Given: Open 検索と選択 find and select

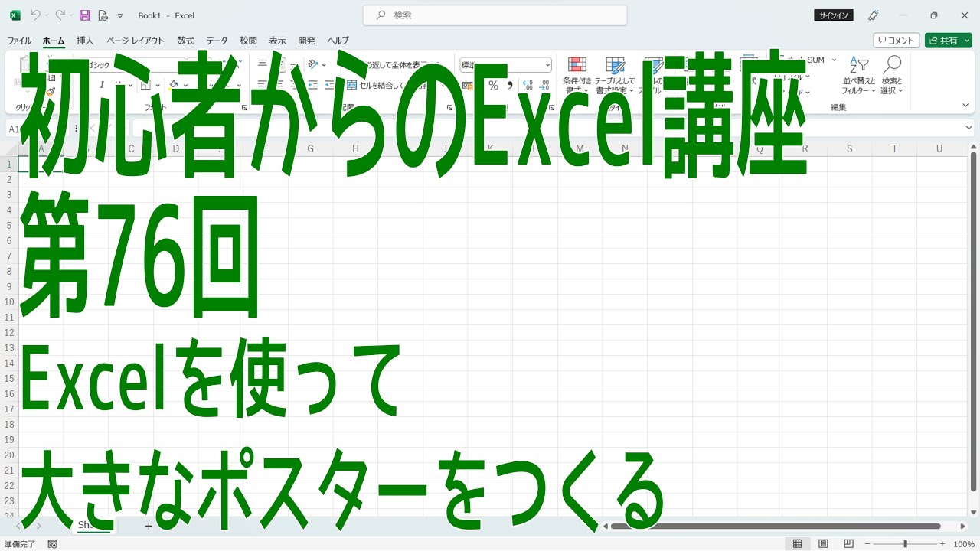Looking at the screenshot, I should tap(892, 75).
